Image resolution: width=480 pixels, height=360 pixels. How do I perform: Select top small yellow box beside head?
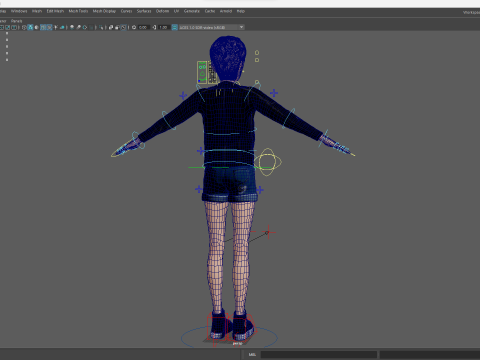point(257,52)
